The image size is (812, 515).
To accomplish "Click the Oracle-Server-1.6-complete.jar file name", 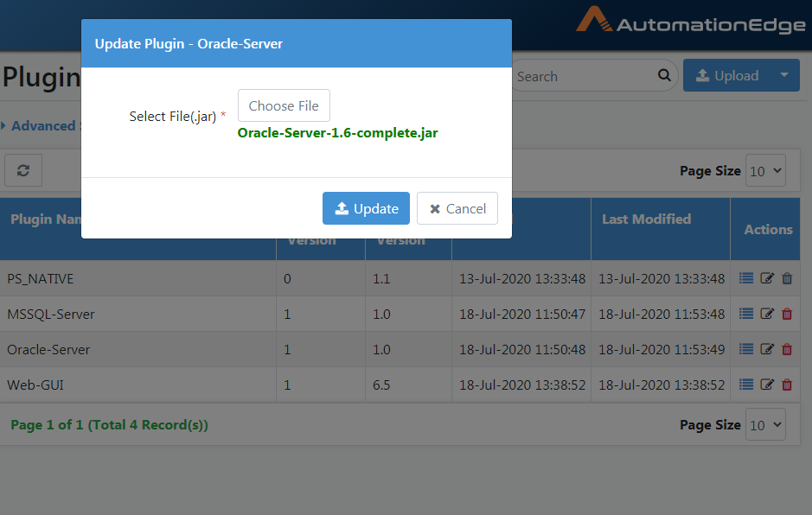I will (x=337, y=133).
